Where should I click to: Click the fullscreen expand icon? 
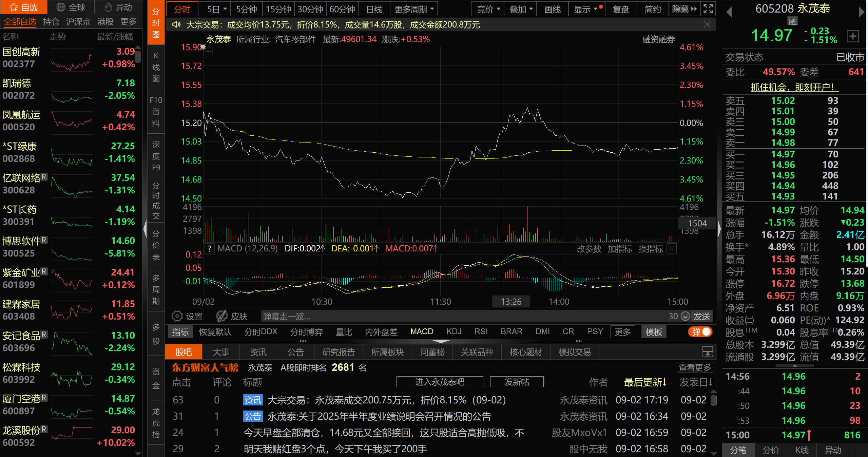(x=708, y=9)
